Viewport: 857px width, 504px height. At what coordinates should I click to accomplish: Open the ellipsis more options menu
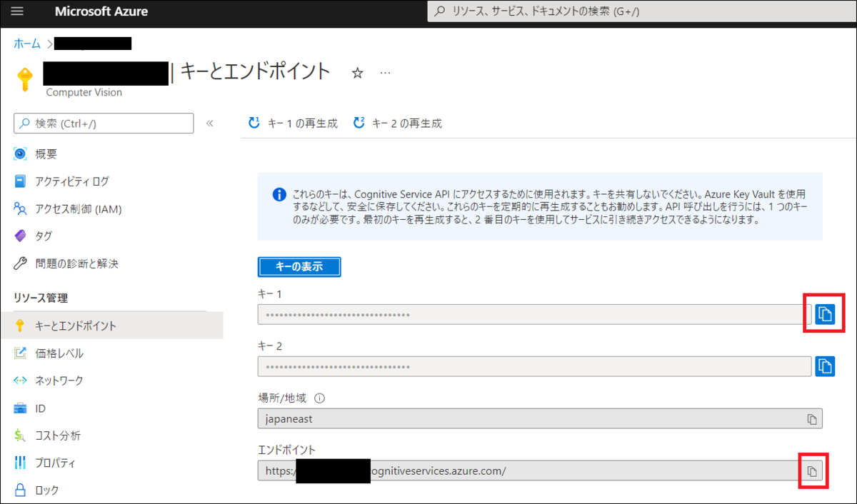click(386, 73)
